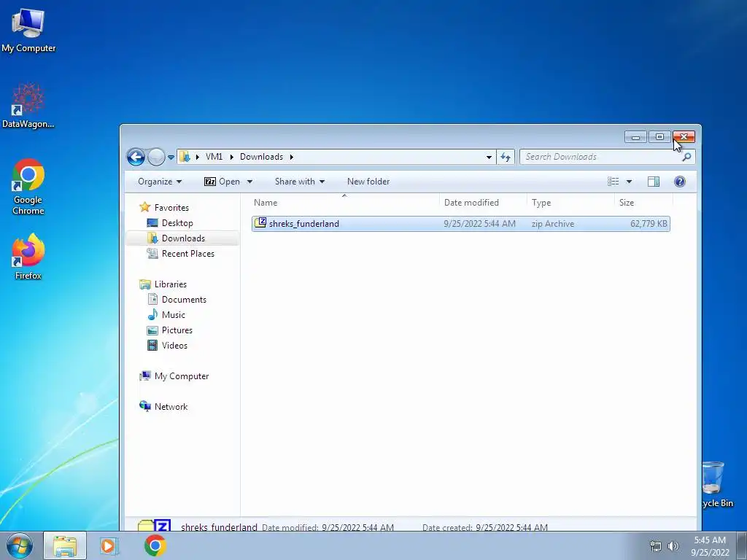Click the Videos filmstrip icon
This screenshot has width=747, height=560.
point(152,345)
